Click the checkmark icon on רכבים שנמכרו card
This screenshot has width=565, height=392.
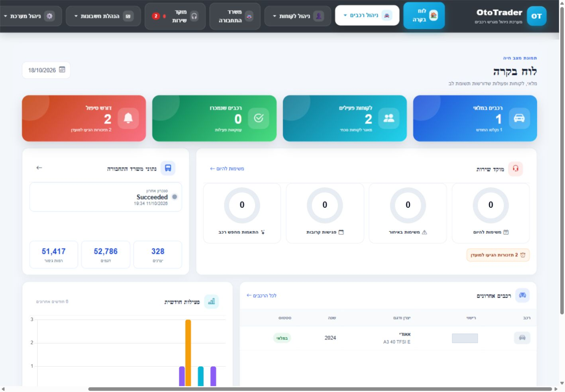click(x=258, y=118)
